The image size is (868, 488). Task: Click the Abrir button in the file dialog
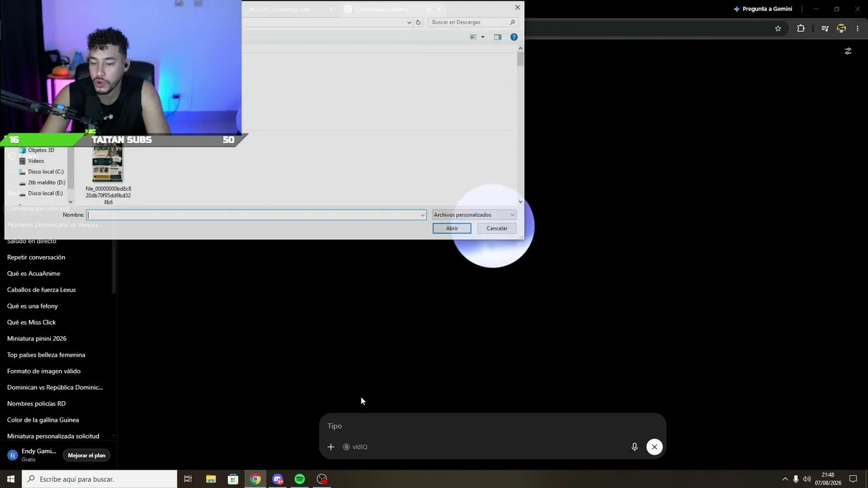(x=452, y=228)
